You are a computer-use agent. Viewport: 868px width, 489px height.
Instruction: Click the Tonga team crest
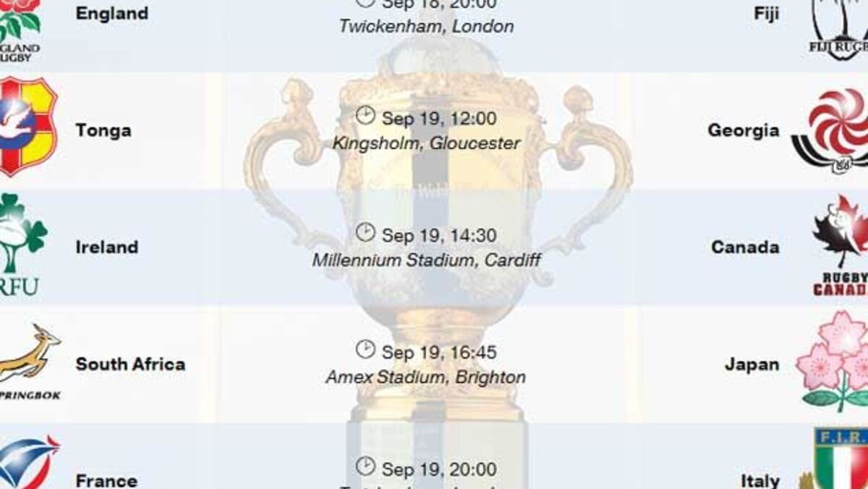[x=27, y=126]
